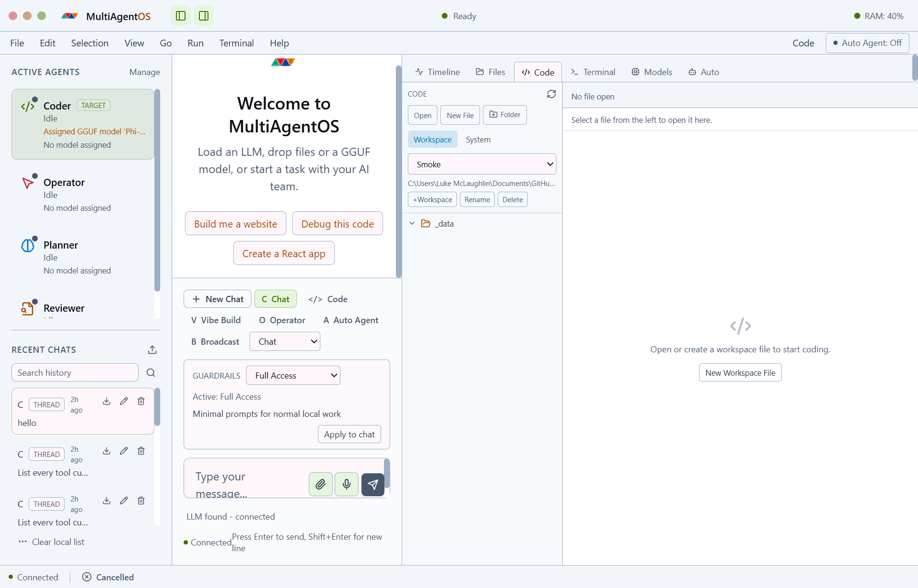The image size is (918, 588).
Task: Switch to the Models tab
Action: pos(652,72)
